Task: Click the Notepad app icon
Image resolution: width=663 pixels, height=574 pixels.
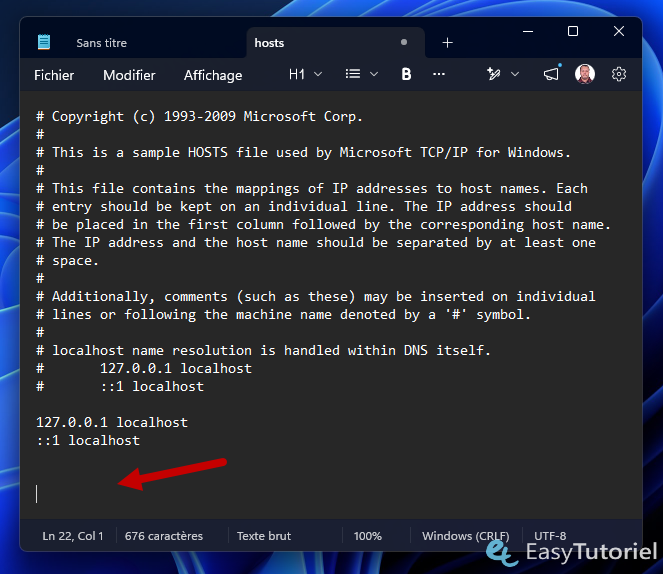Action: (x=44, y=42)
